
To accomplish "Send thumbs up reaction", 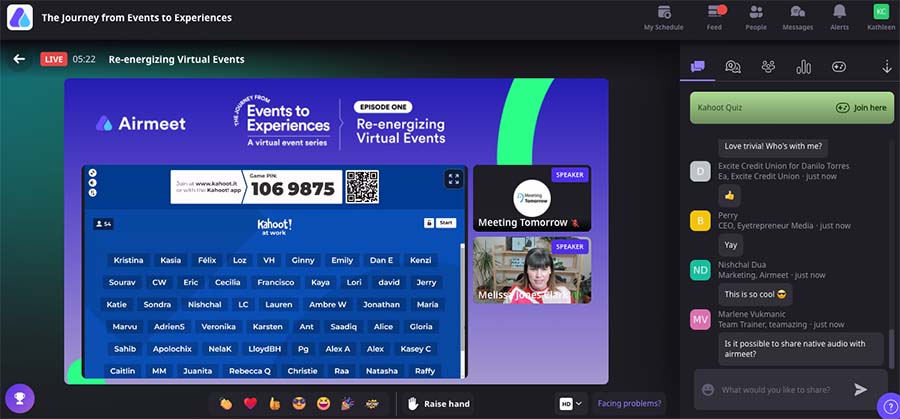I will click(x=274, y=404).
